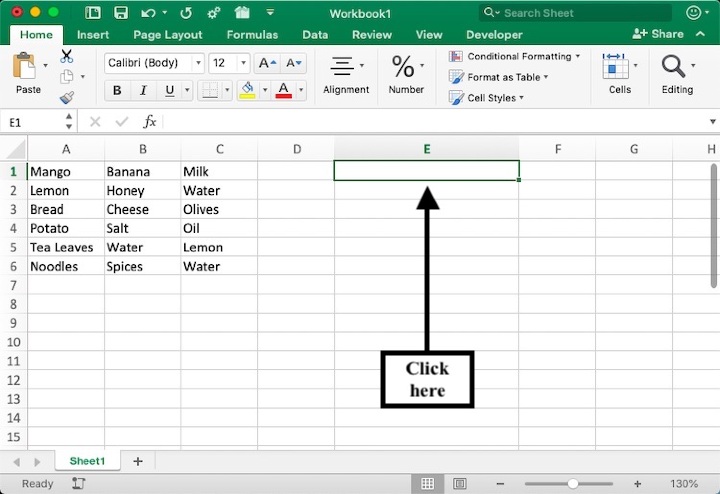Image resolution: width=720 pixels, height=494 pixels.
Task: Decrease font size with the A down icon
Action: click(293, 63)
